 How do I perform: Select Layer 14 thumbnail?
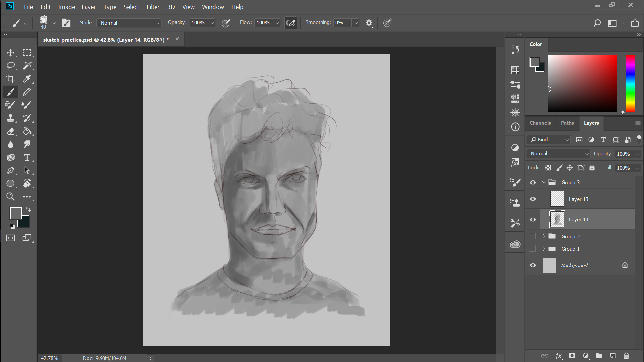tap(557, 219)
